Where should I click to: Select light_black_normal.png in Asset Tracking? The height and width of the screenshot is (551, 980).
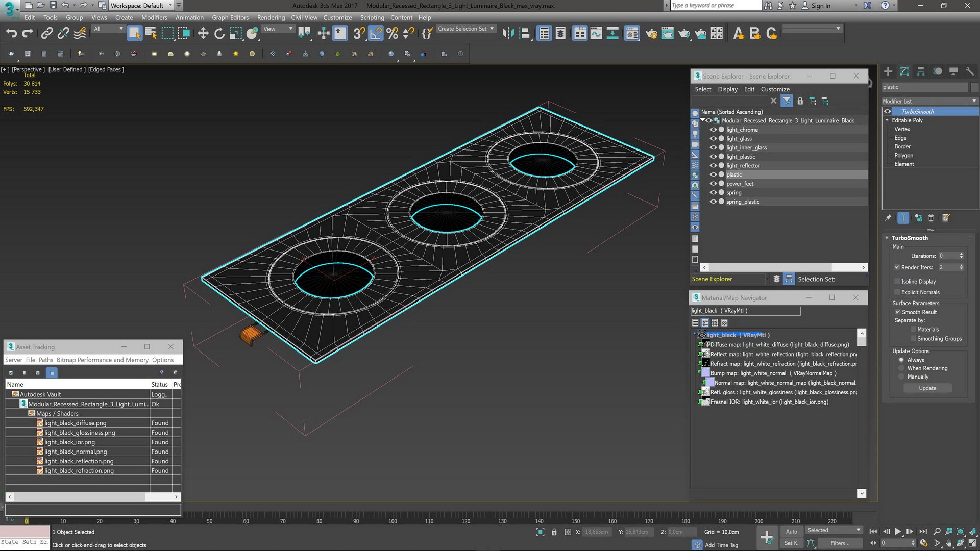[x=76, y=452]
